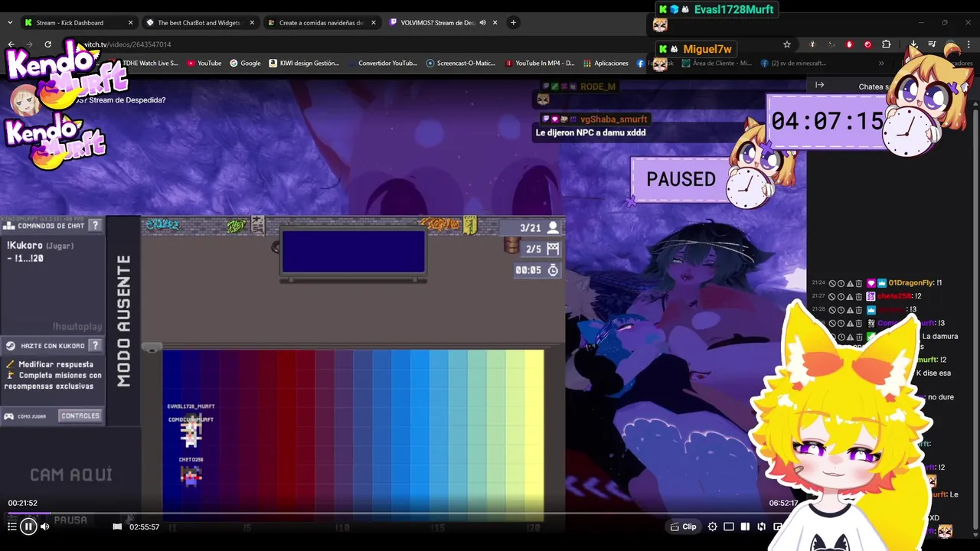Open the Área de Cliente bookmark
Image resolution: width=980 pixels, height=551 pixels.
[x=716, y=64]
